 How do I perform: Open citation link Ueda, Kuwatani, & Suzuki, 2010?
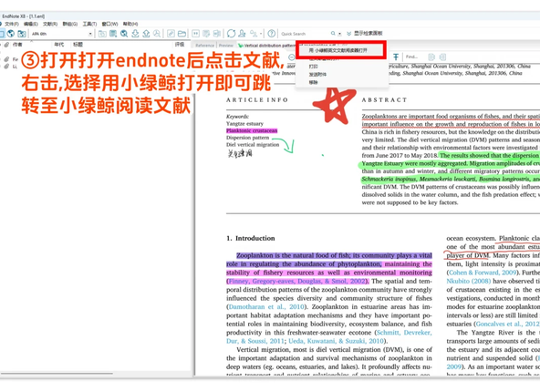coord(336,341)
